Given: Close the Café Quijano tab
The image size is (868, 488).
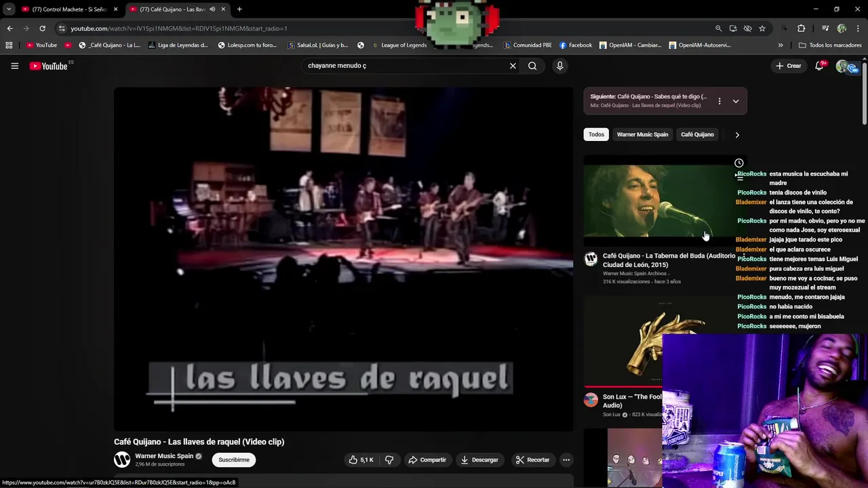Looking at the screenshot, I should coord(223,9).
